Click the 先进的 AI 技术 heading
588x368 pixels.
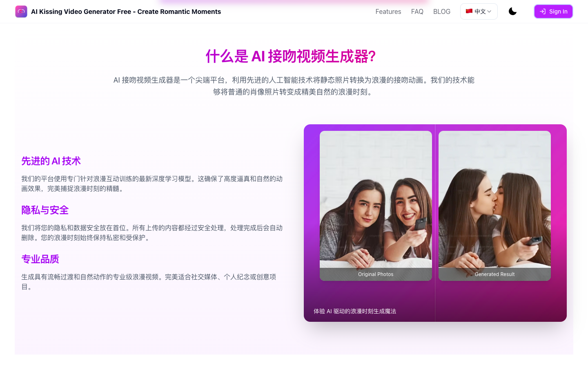(51, 161)
